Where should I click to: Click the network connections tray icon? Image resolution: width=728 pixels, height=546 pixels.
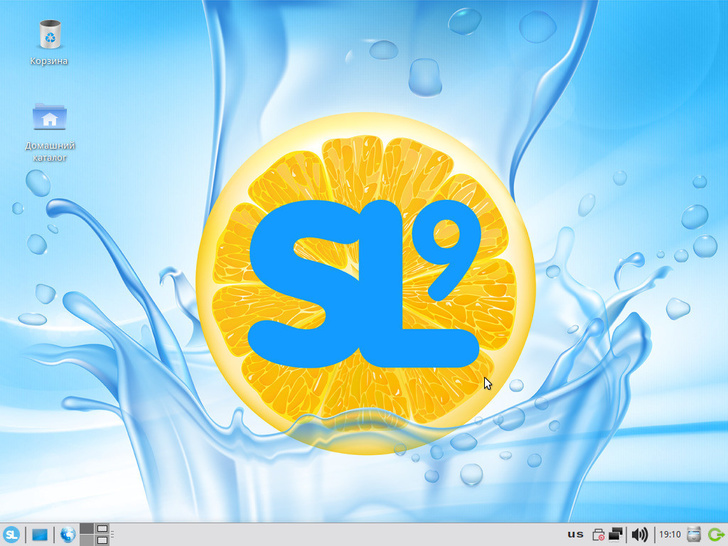point(617,535)
